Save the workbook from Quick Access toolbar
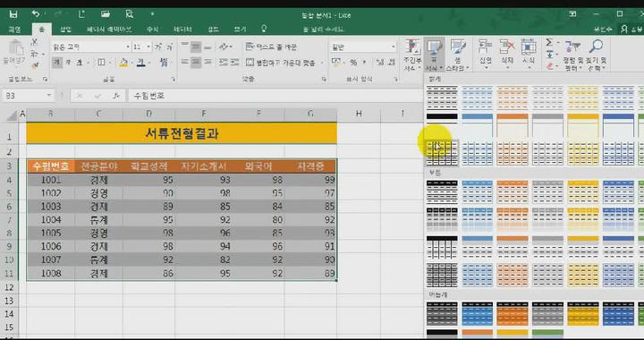Screen dimensions: 644x340 (13, 14)
